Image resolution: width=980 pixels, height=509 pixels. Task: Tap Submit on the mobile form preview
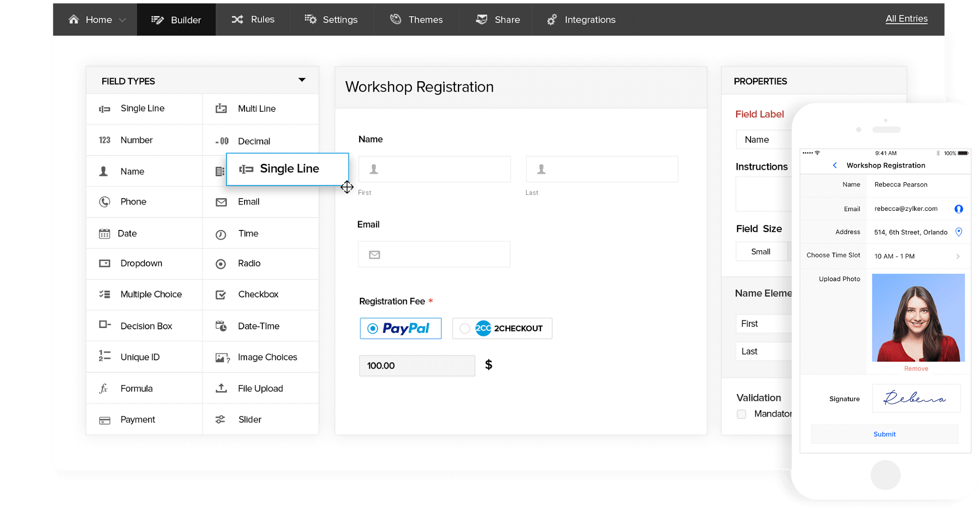click(884, 434)
